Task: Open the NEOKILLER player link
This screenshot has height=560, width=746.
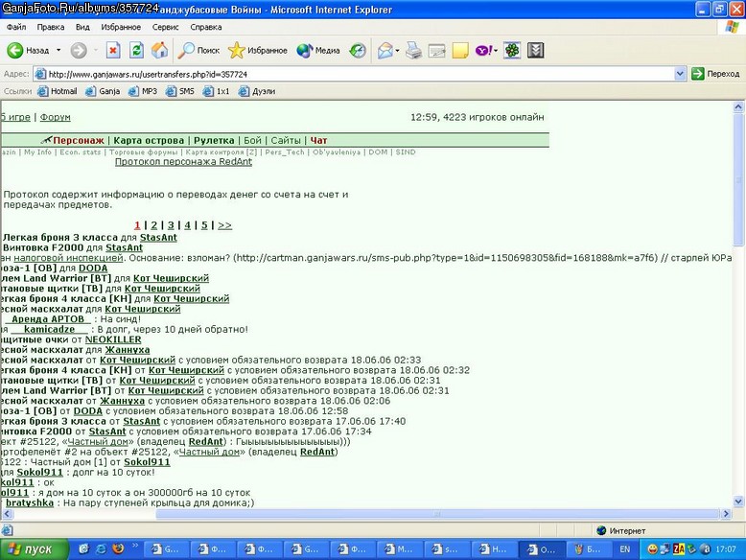Action: [x=113, y=339]
